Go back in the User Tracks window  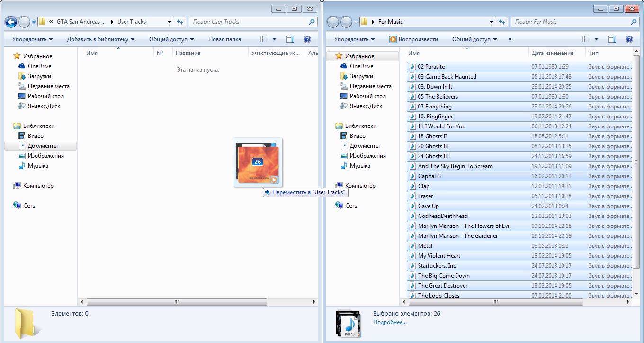click(x=11, y=22)
